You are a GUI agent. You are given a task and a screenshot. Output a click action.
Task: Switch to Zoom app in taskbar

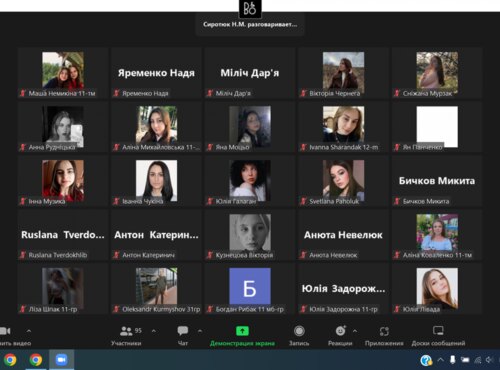[61, 360]
